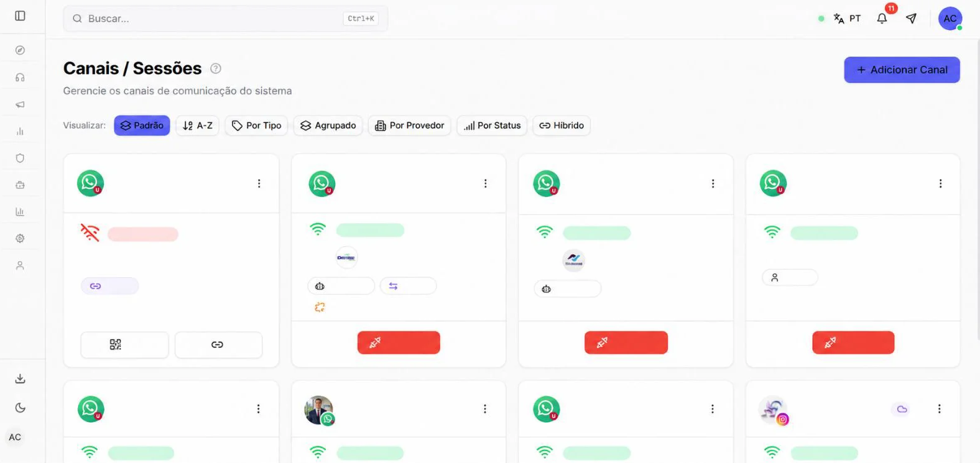Switch to the A-Z view
Viewport: 980px width, 463px height.
[x=198, y=126]
